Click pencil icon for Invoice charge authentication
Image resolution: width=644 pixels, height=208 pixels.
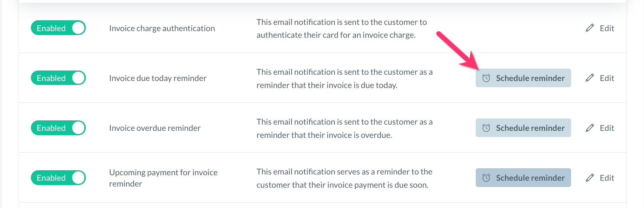(x=590, y=28)
